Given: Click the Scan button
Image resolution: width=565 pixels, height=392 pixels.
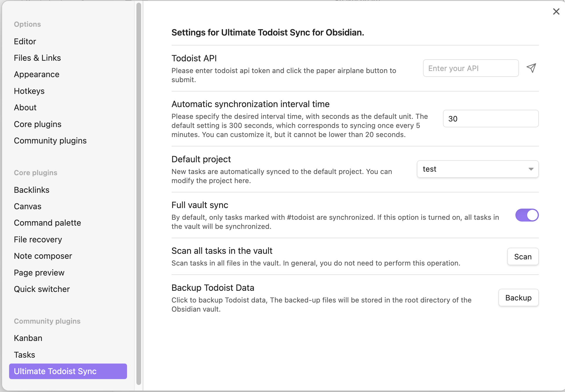Looking at the screenshot, I should [523, 257].
